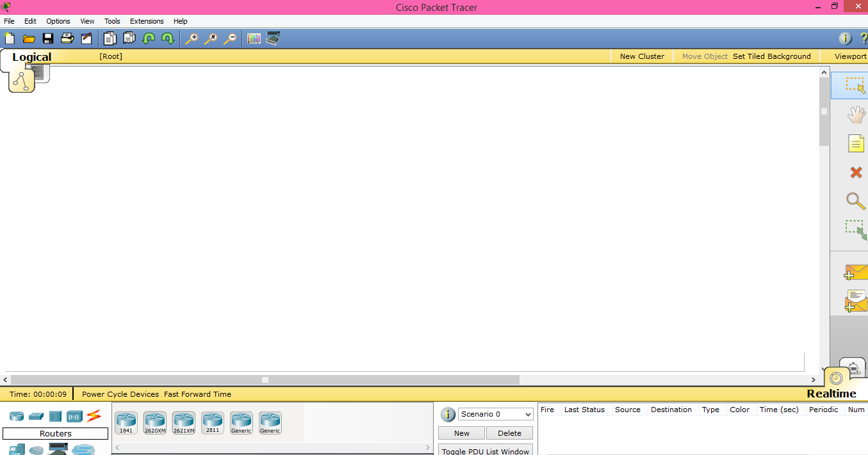868x455 pixels.
Task: Click the Delete scenario button
Action: pyautogui.click(x=509, y=433)
